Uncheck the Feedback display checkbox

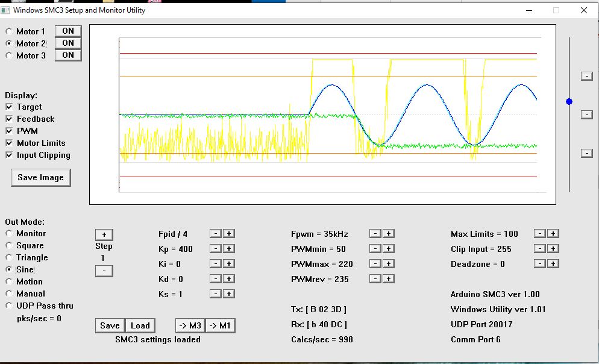[9, 119]
